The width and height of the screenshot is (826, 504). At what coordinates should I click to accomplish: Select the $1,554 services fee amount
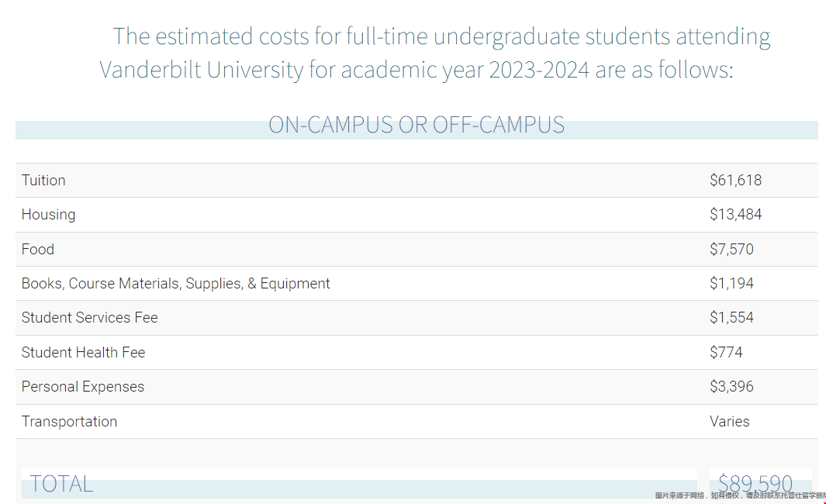pyautogui.click(x=731, y=318)
